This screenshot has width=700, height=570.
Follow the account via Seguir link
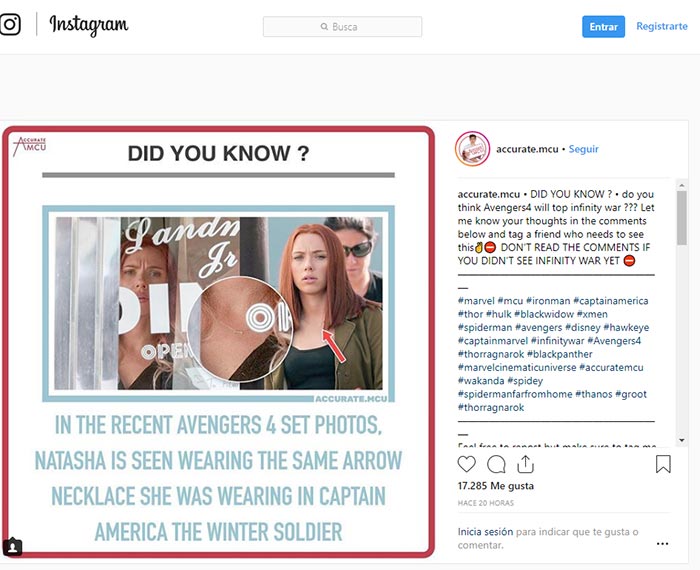[583, 149]
